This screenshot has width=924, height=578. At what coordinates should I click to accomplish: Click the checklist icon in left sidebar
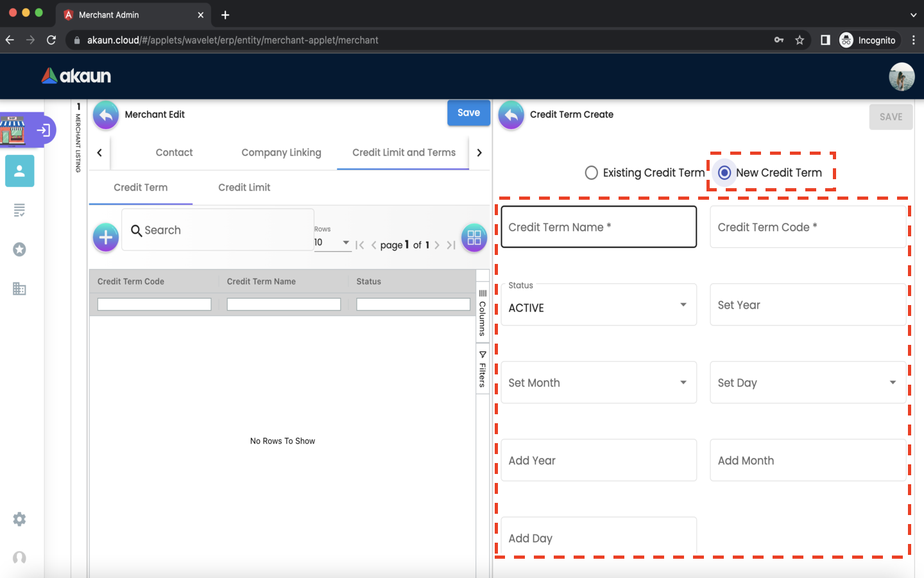19,210
